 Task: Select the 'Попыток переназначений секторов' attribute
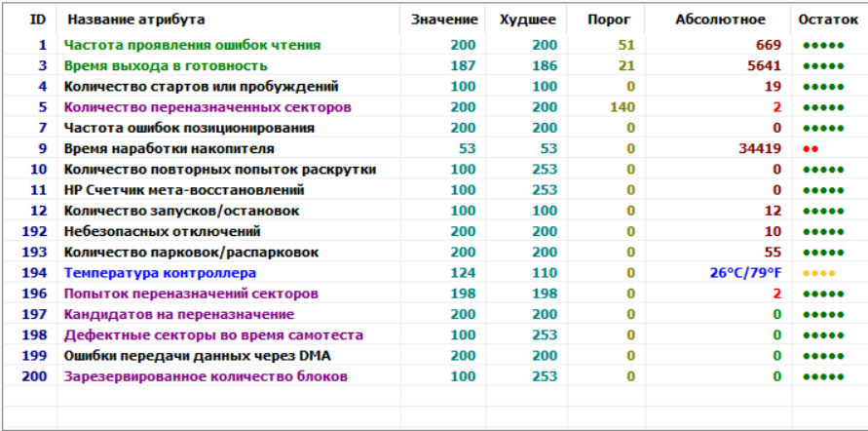coord(190,294)
